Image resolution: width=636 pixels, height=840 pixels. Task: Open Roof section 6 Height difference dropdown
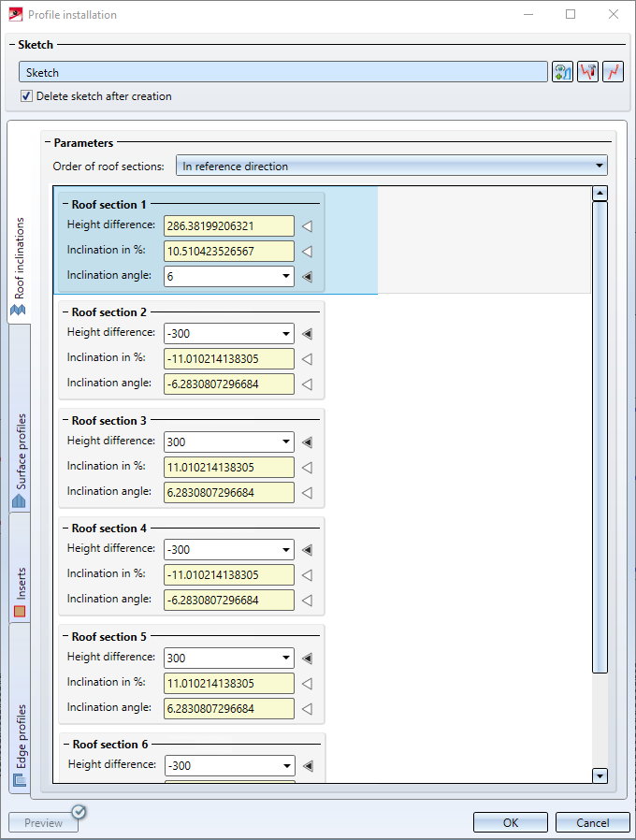pyautogui.click(x=287, y=765)
